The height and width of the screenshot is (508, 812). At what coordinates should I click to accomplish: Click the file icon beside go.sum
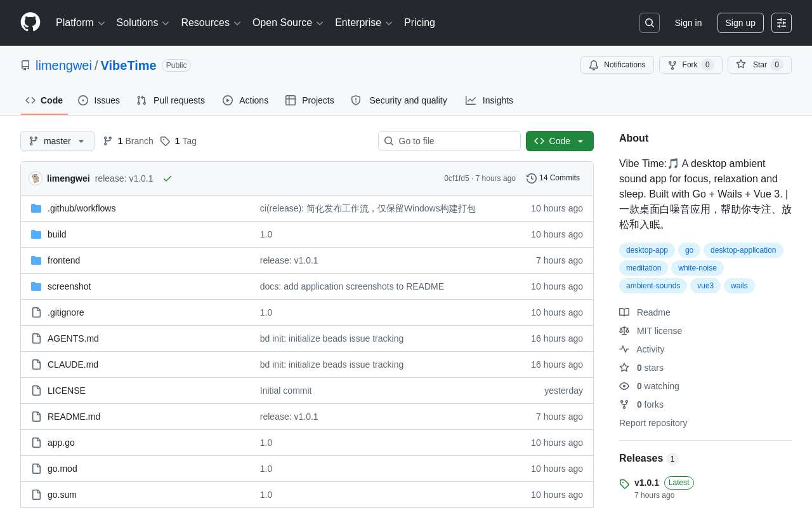tap(36, 495)
